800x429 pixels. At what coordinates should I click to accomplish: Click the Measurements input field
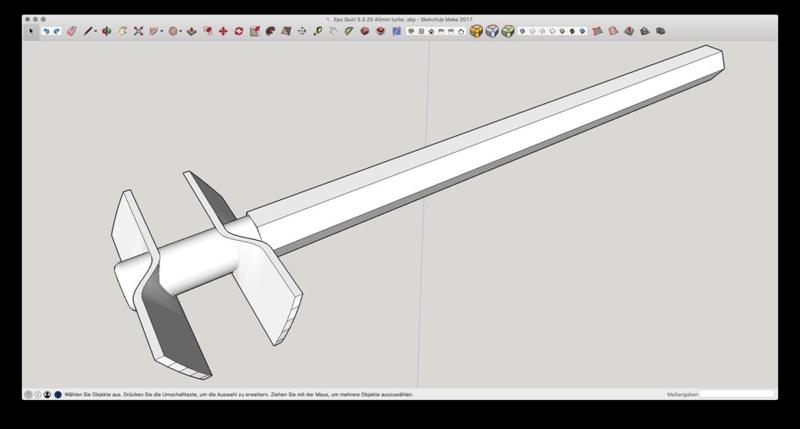737,394
